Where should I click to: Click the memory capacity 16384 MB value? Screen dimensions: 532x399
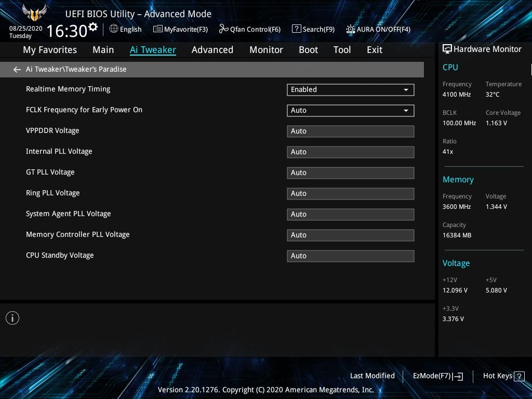(457, 235)
